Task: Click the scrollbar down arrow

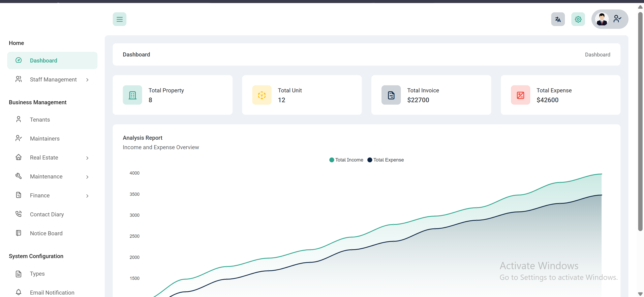Action: tap(640, 294)
